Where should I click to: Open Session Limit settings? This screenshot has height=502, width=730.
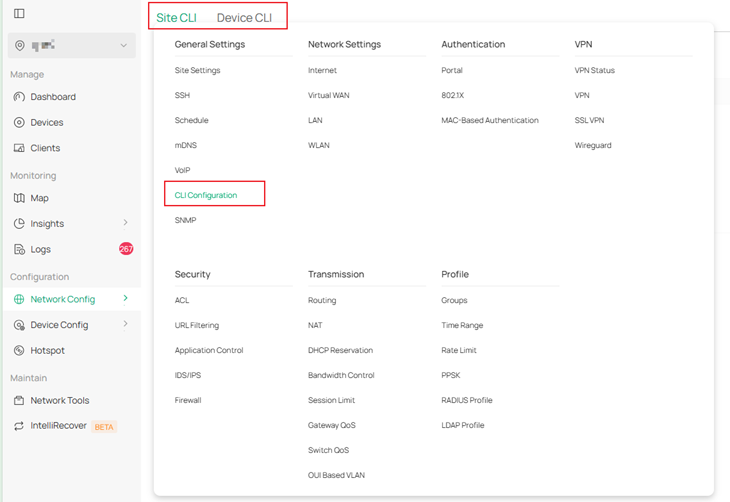(x=331, y=400)
